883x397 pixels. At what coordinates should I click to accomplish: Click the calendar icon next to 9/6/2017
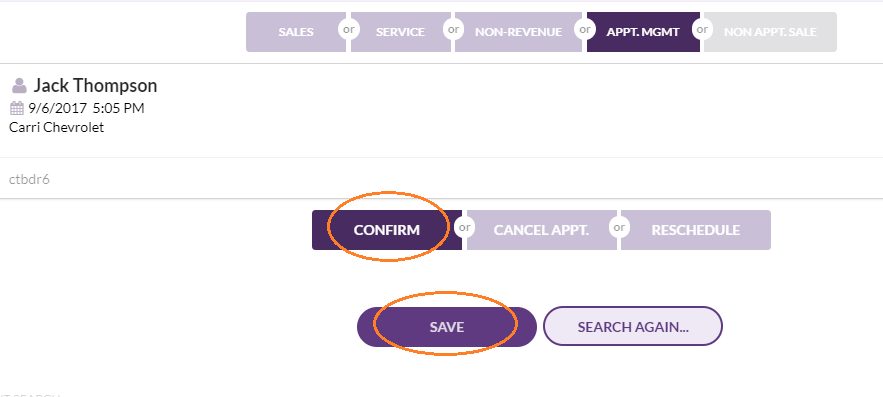click(17, 108)
